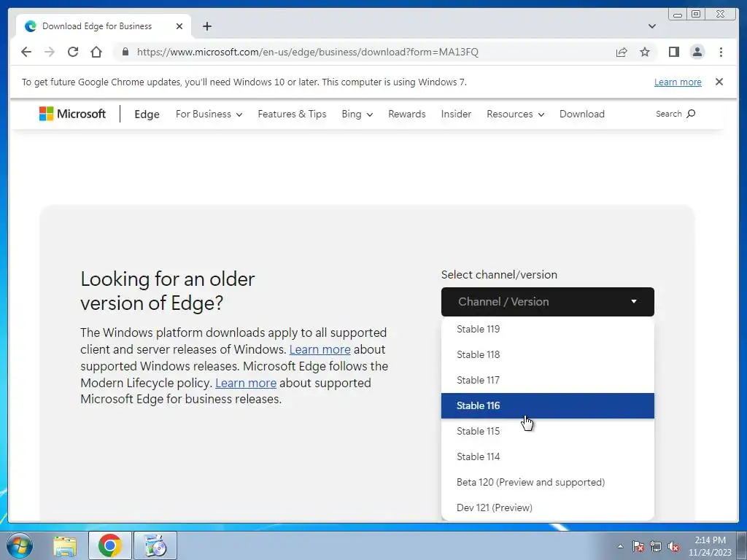The height and width of the screenshot is (560, 747).
Task: Open Chrome three-dot menu
Action: 721,52
